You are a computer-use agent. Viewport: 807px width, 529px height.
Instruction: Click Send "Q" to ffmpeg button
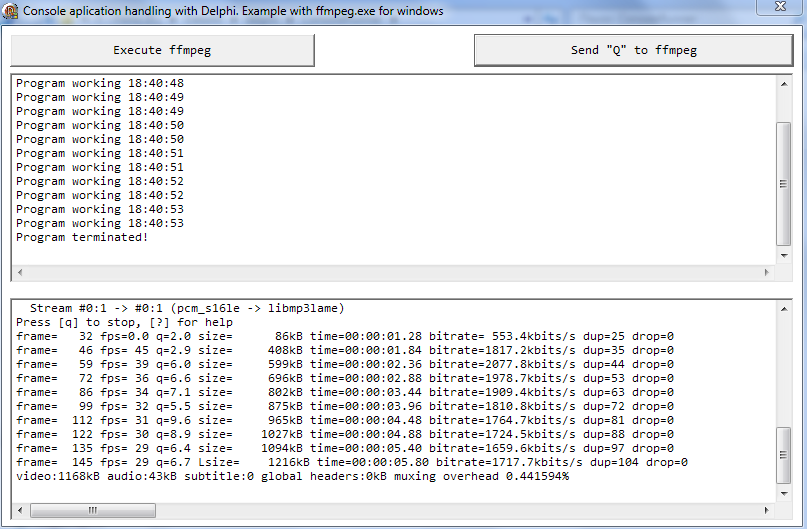tap(634, 50)
